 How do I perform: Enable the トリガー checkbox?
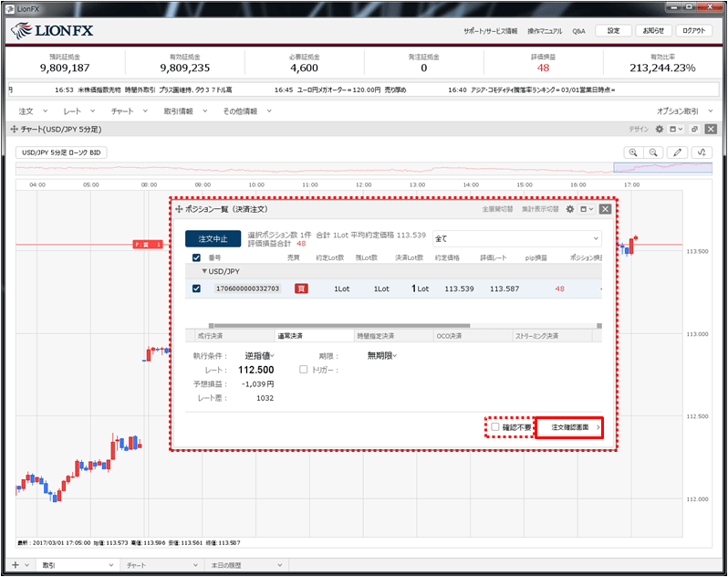pyautogui.click(x=303, y=370)
